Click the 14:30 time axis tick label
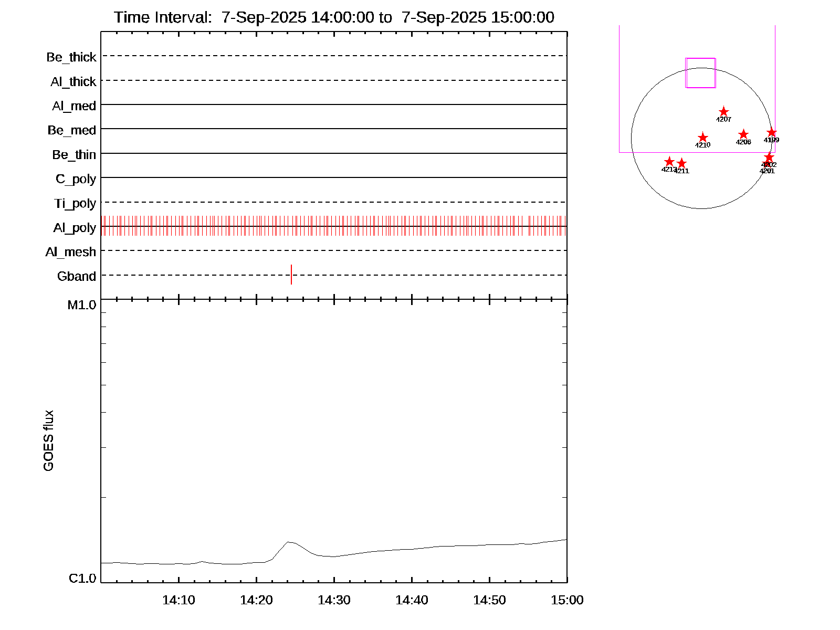 (x=334, y=600)
